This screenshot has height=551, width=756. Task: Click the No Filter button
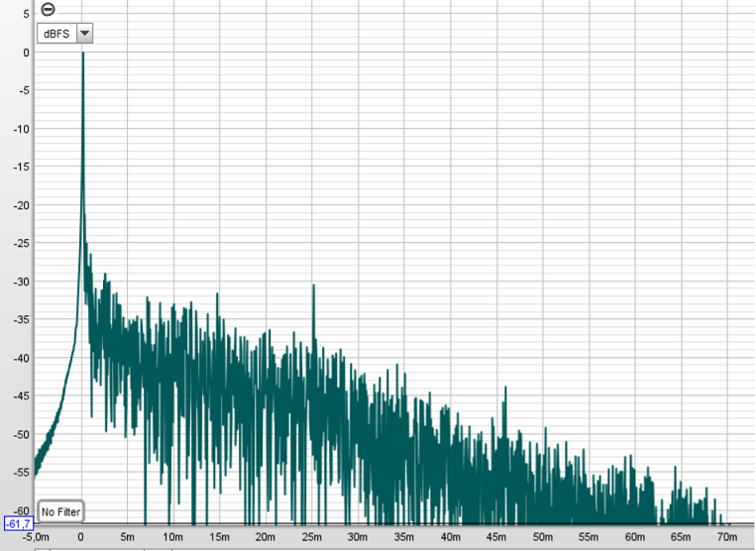60,512
